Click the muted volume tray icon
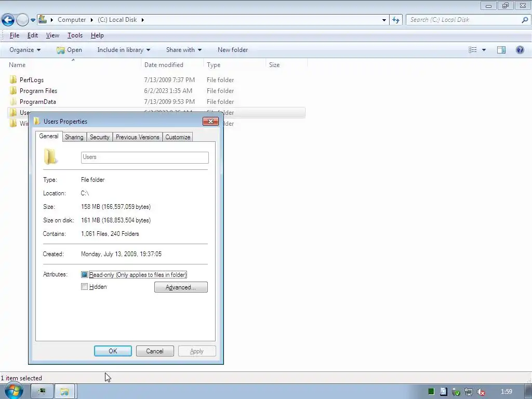 (x=481, y=392)
